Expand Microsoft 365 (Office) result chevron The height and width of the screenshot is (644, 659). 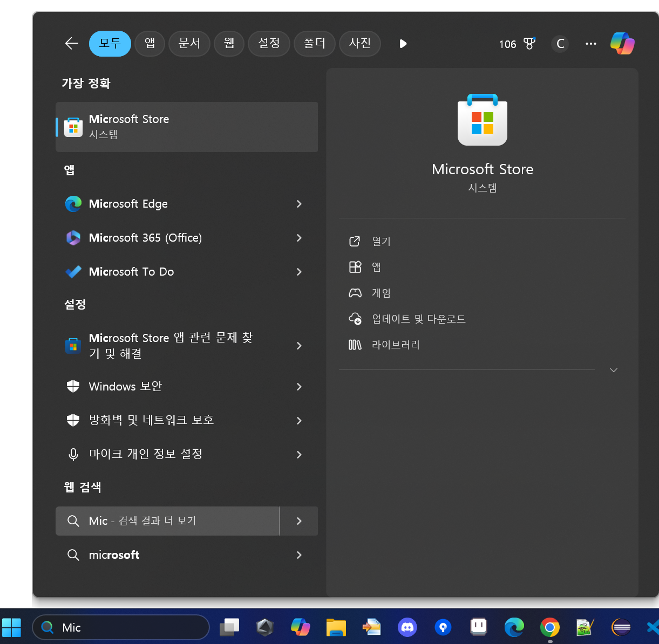(299, 238)
